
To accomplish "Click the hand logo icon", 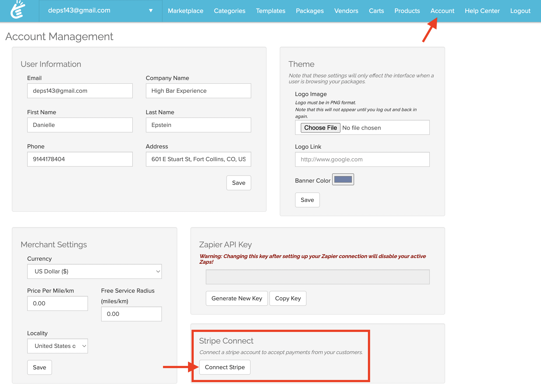I will [x=18, y=10].
